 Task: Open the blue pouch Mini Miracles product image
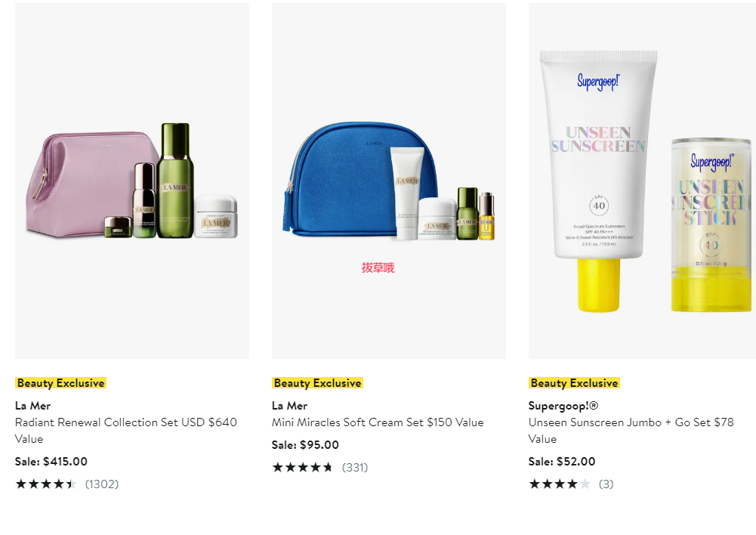coord(389,181)
